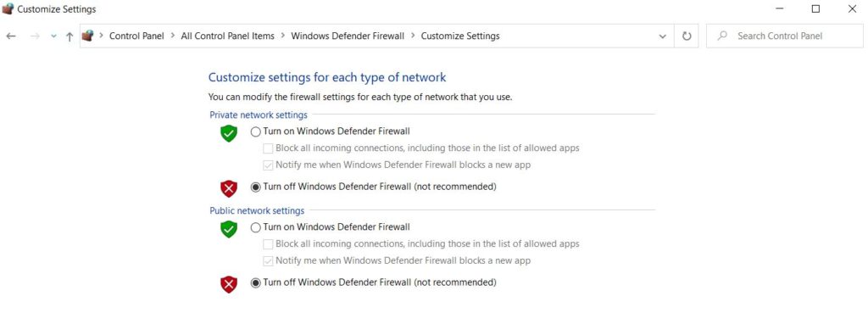The height and width of the screenshot is (324, 868).
Task: Toggle Notify me checkbox under public network
Action: coord(268,260)
